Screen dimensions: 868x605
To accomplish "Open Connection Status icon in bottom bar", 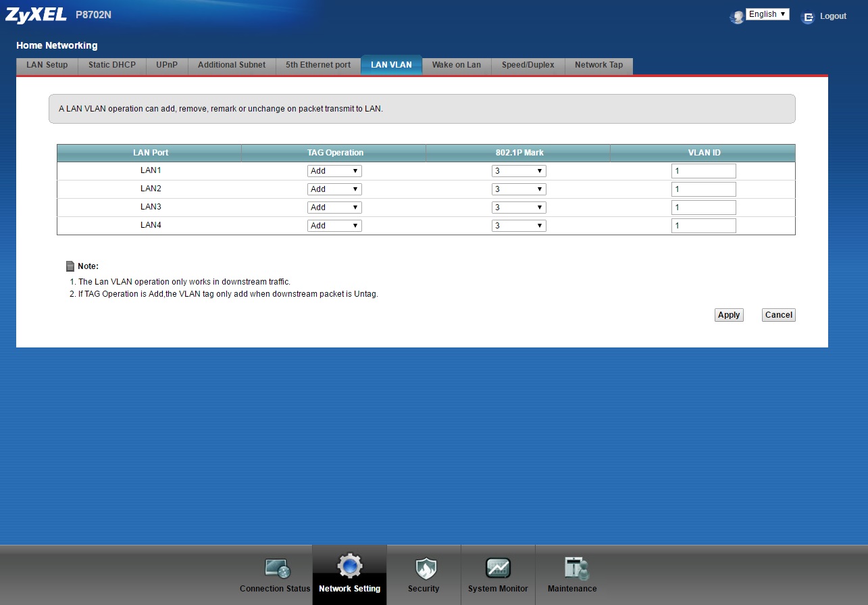I will (x=277, y=568).
